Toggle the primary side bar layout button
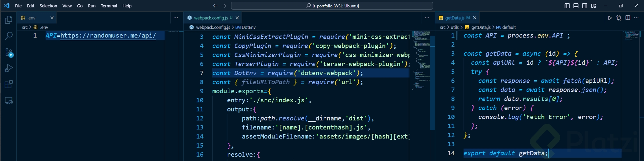The height and width of the screenshot is (161, 644). (567, 6)
